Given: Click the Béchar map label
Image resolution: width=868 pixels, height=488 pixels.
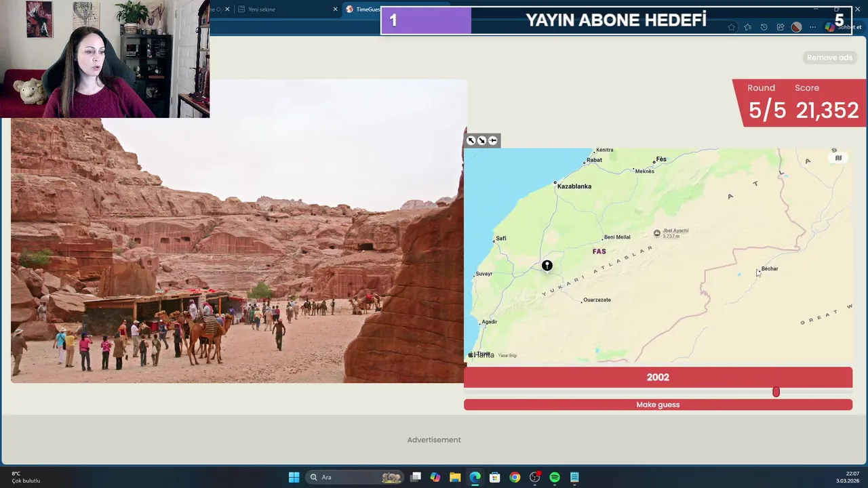Looking at the screenshot, I should tap(770, 269).
